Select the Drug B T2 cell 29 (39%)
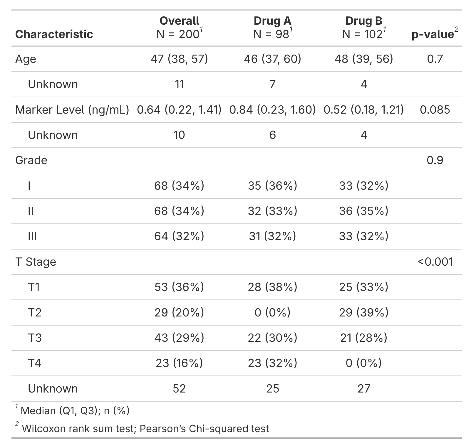Screen dimensions: 476x448 tap(364, 313)
